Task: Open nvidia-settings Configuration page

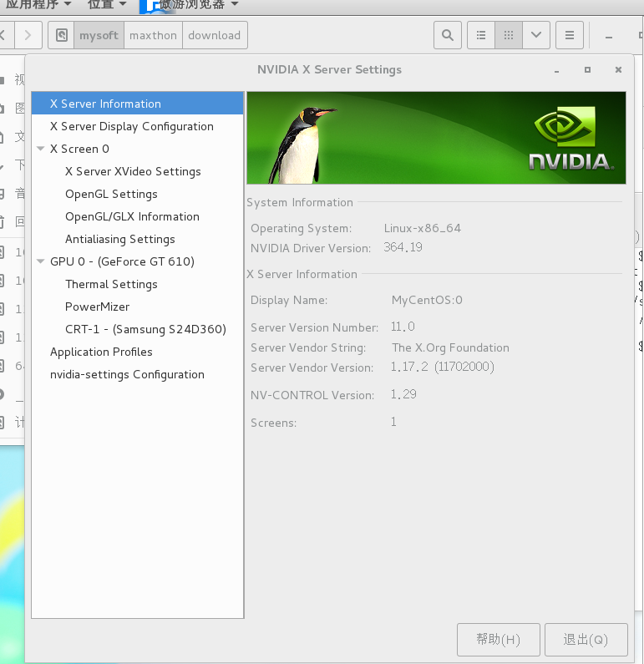Action: pos(127,374)
